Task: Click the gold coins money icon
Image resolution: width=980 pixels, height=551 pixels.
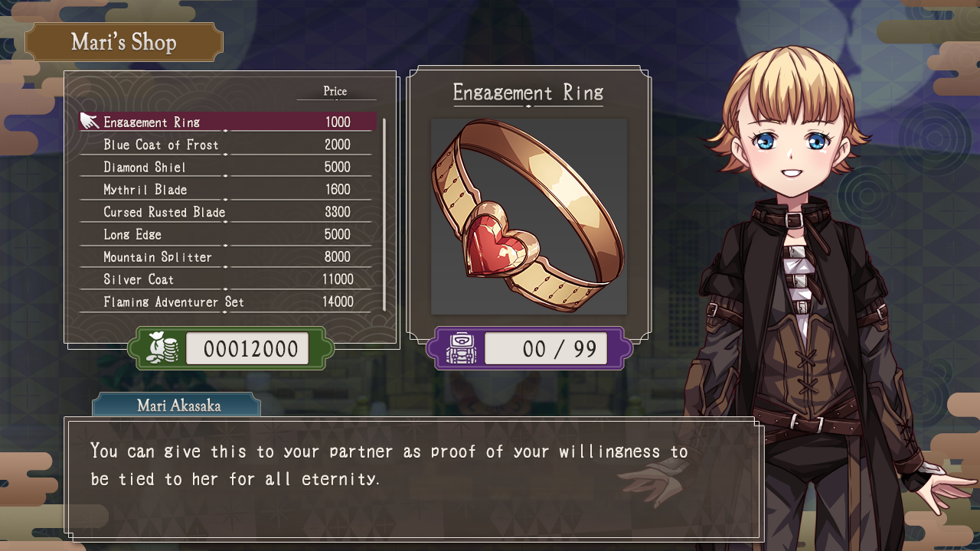Action: click(x=162, y=349)
